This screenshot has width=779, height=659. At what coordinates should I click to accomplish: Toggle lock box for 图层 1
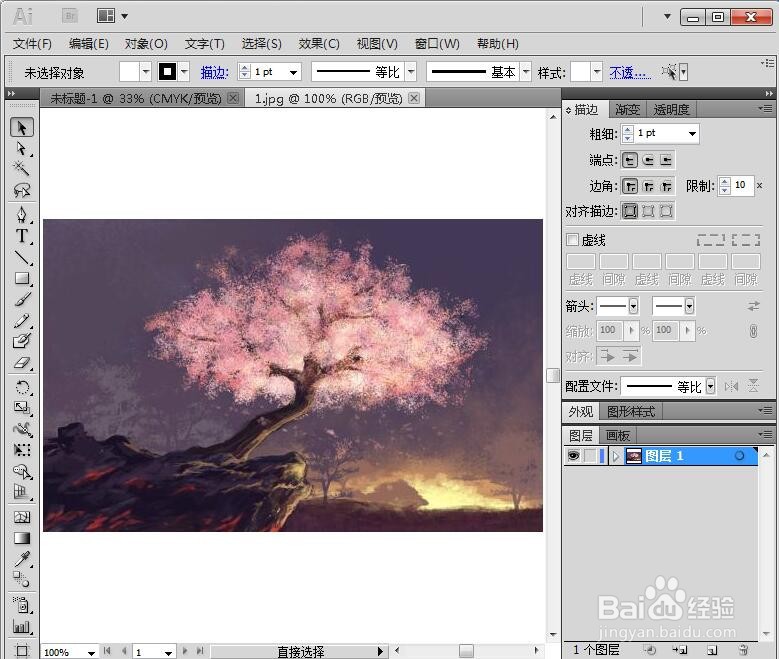click(x=590, y=456)
